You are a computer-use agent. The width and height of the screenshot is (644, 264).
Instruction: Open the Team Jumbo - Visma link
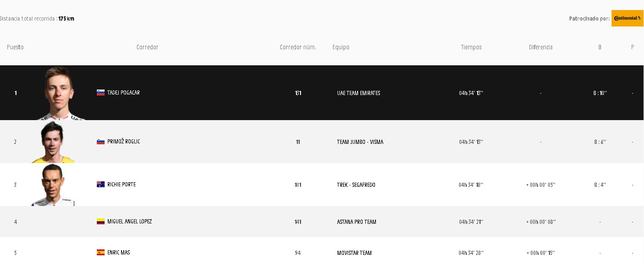tap(360, 142)
